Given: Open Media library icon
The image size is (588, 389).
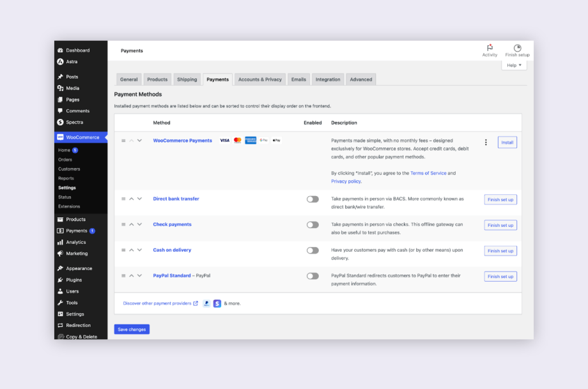Looking at the screenshot, I should click(x=60, y=88).
